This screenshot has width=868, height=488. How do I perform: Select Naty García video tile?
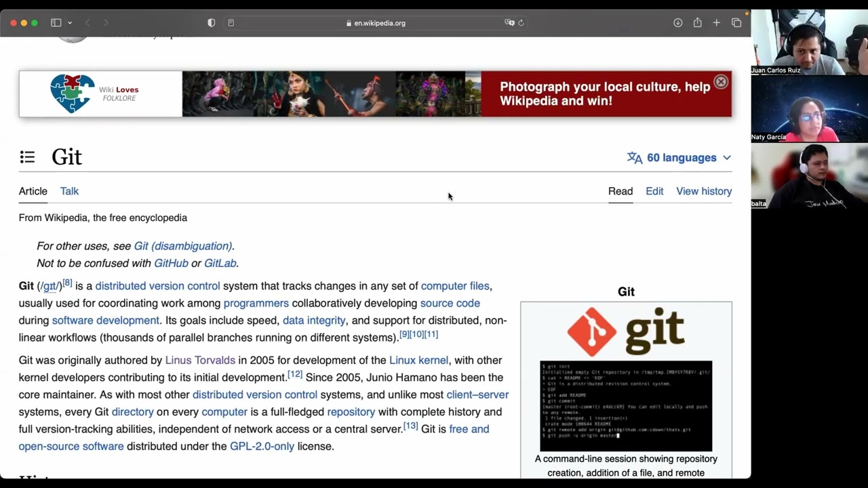coord(810,109)
